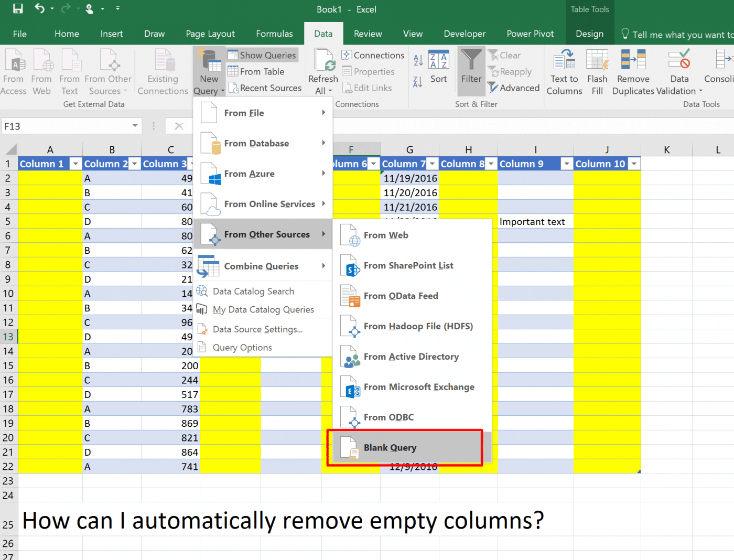Select From Active Directory

413,357
